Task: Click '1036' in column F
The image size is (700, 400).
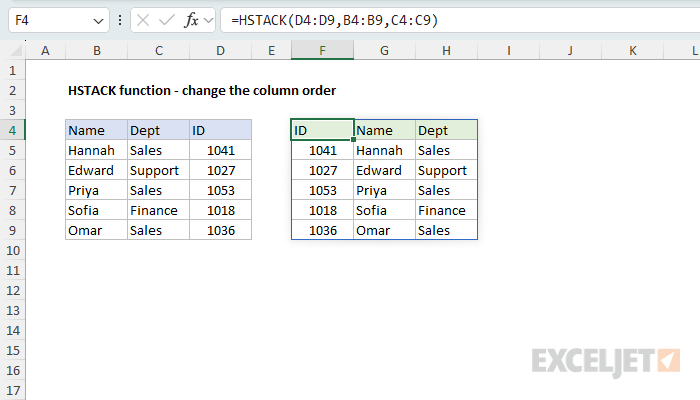Action: [322, 230]
